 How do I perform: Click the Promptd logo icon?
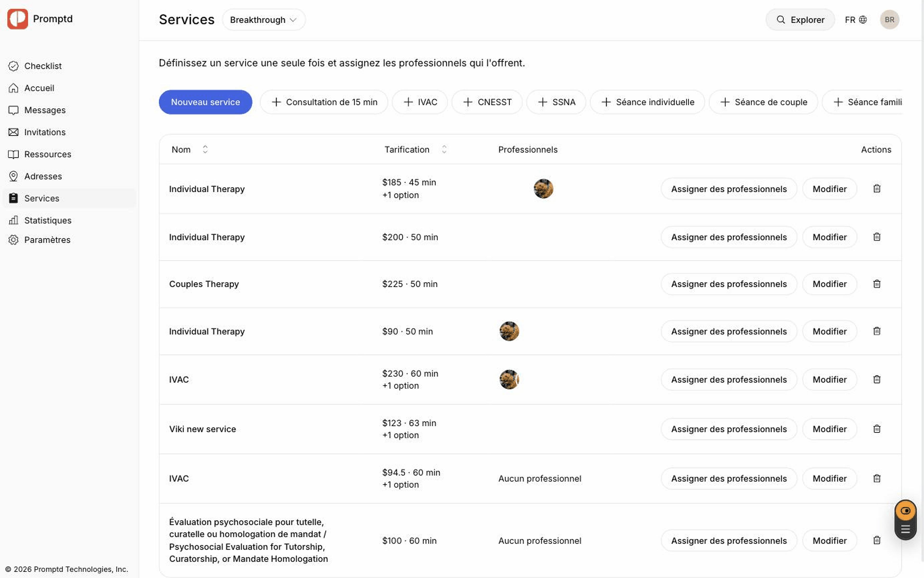pyautogui.click(x=18, y=19)
